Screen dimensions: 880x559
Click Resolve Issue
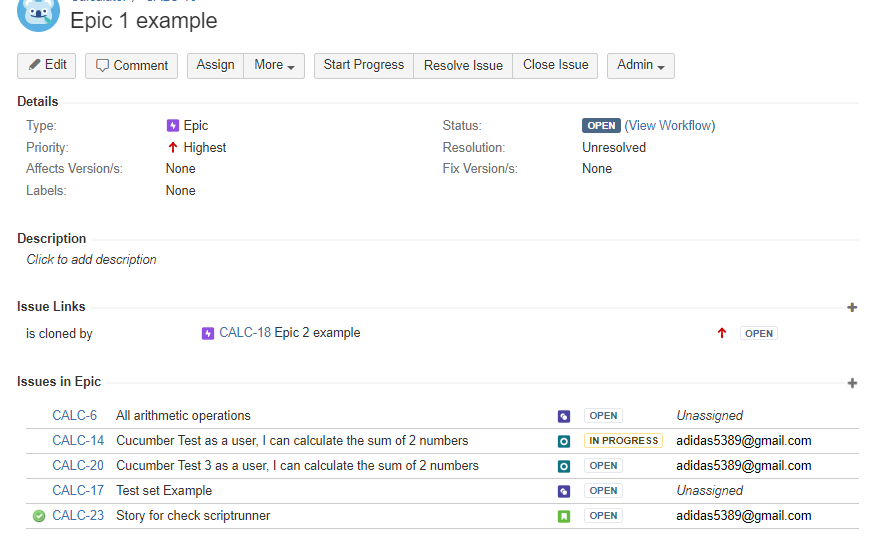pos(463,66)
